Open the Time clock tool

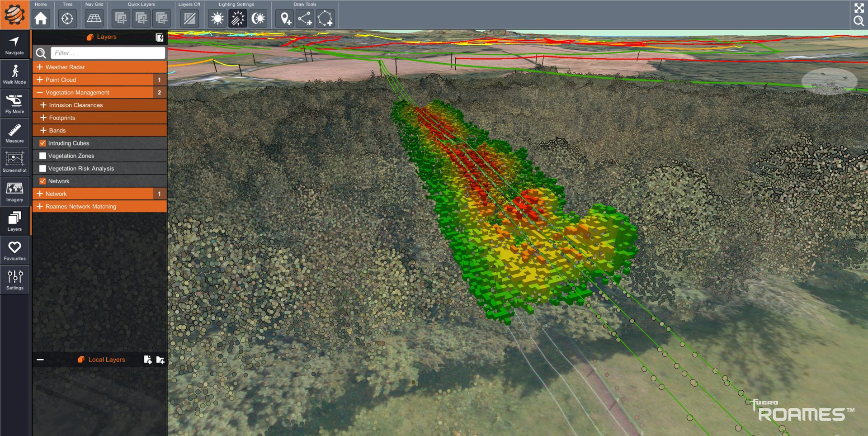pyautogui.click(x=67, y=18)
